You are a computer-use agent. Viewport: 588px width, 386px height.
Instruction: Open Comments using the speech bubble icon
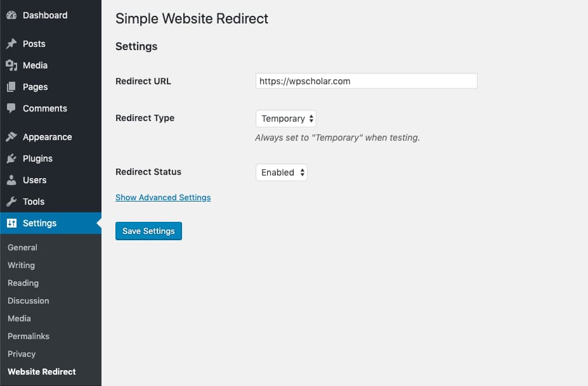tap(13, 108)
